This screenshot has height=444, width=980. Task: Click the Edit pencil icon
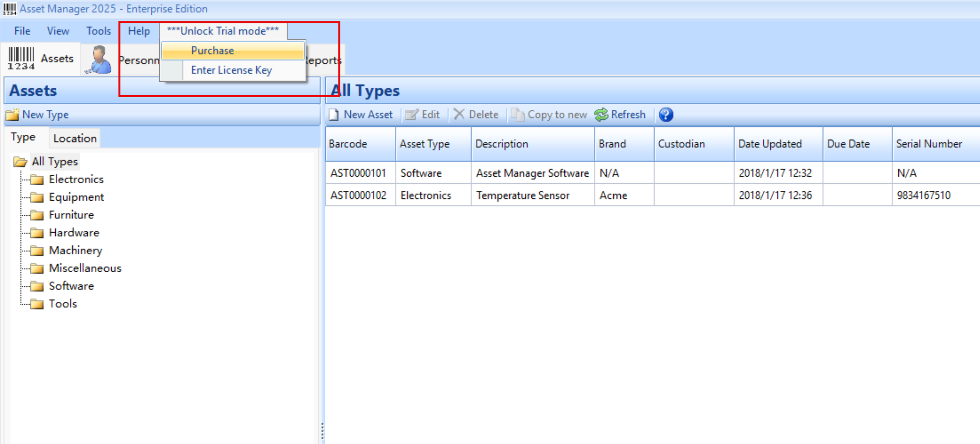click(411, 115)
